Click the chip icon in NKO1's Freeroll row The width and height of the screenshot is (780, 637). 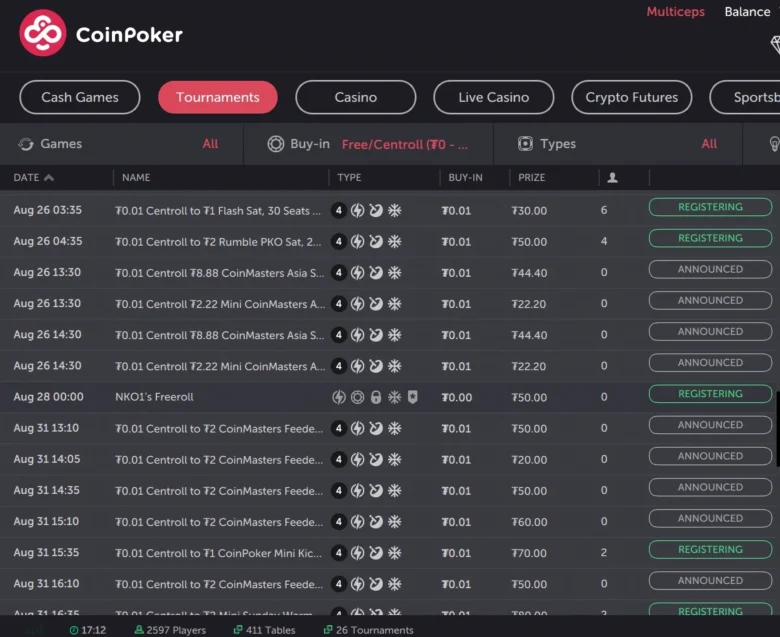pos(357,397)
